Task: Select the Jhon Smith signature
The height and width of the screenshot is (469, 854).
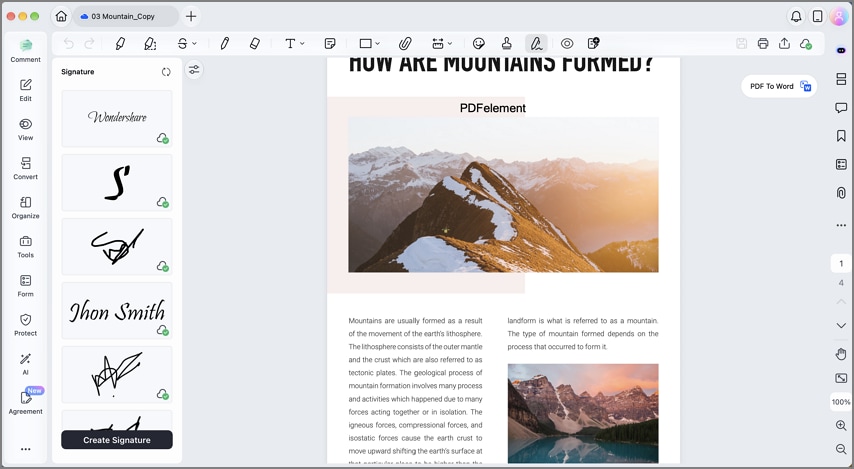Action: pyautogui.click(x=117, y=310)
